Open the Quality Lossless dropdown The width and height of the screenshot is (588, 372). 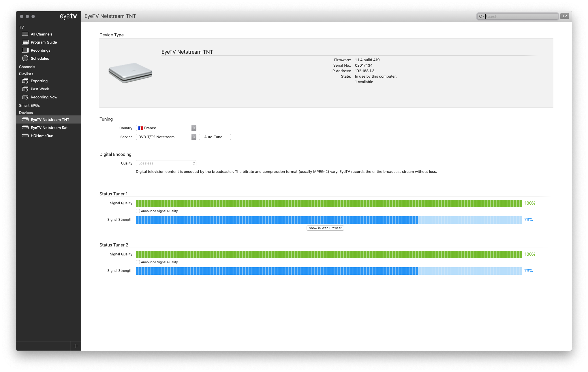tap(166, 163)
